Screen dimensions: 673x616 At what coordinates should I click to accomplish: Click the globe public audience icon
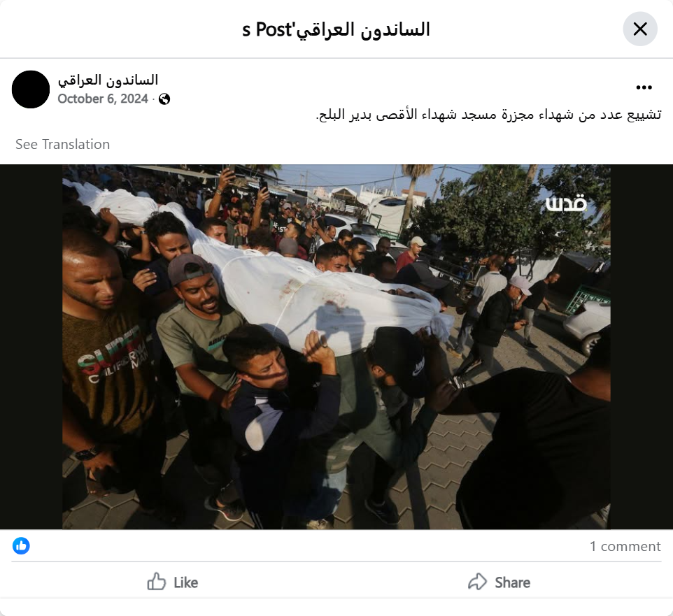[164, 99]
